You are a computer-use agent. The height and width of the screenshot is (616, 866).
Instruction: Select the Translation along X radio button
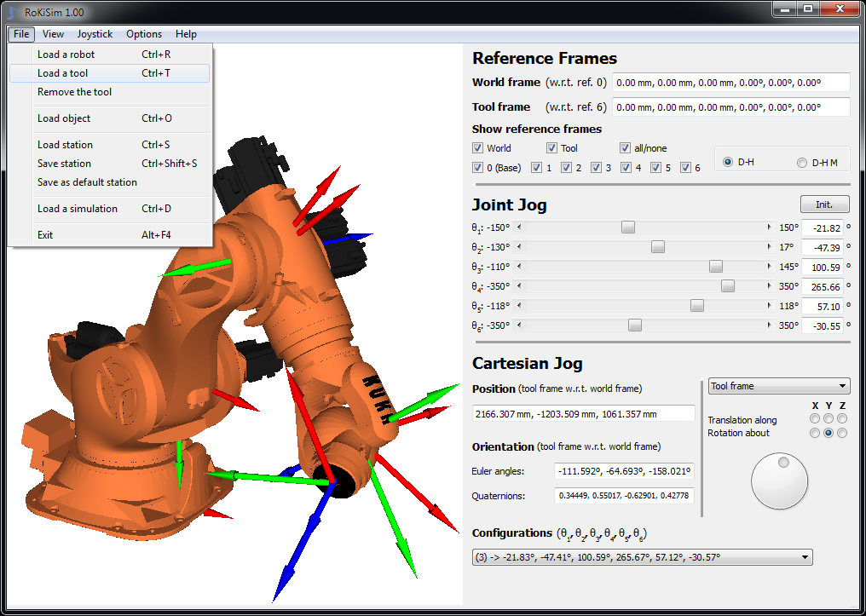[x=815, y=419]
